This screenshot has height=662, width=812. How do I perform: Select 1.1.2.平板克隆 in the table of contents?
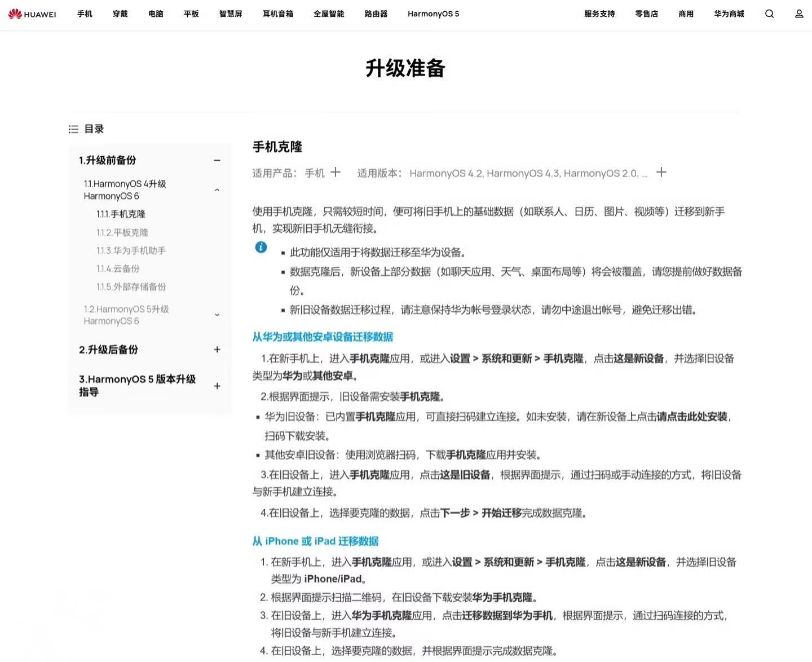coord(122,232)
